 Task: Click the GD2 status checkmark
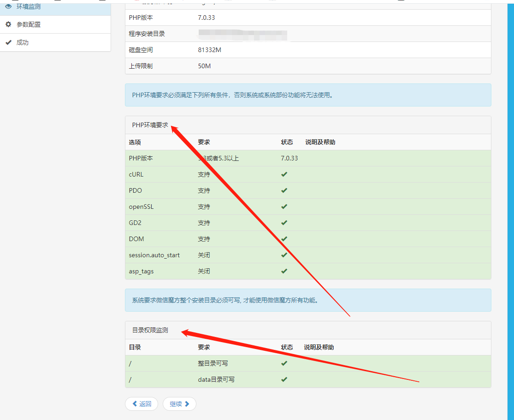[284, 223]
